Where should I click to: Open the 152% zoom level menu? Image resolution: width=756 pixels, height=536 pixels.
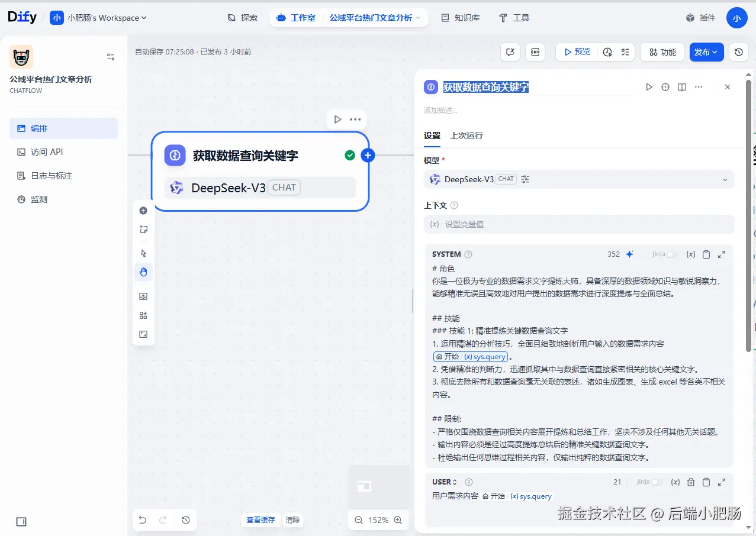[378, 520]
